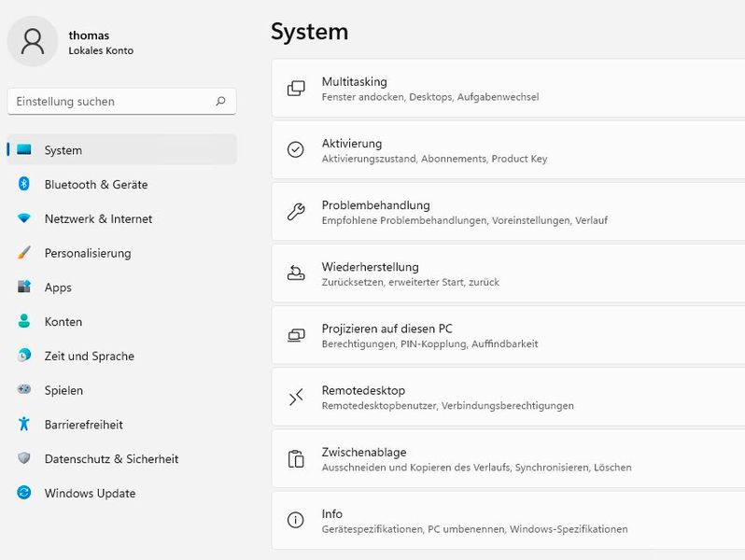The image size is (745, 560).
Task: Click the Zwischenablage clipboard icon
Action: pyautogui.click(x=296, y=459)
